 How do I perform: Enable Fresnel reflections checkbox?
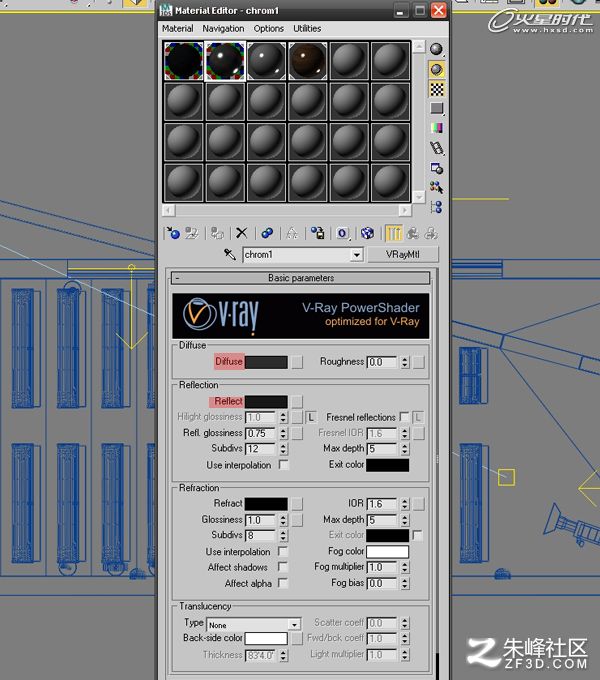click(404, 417)
